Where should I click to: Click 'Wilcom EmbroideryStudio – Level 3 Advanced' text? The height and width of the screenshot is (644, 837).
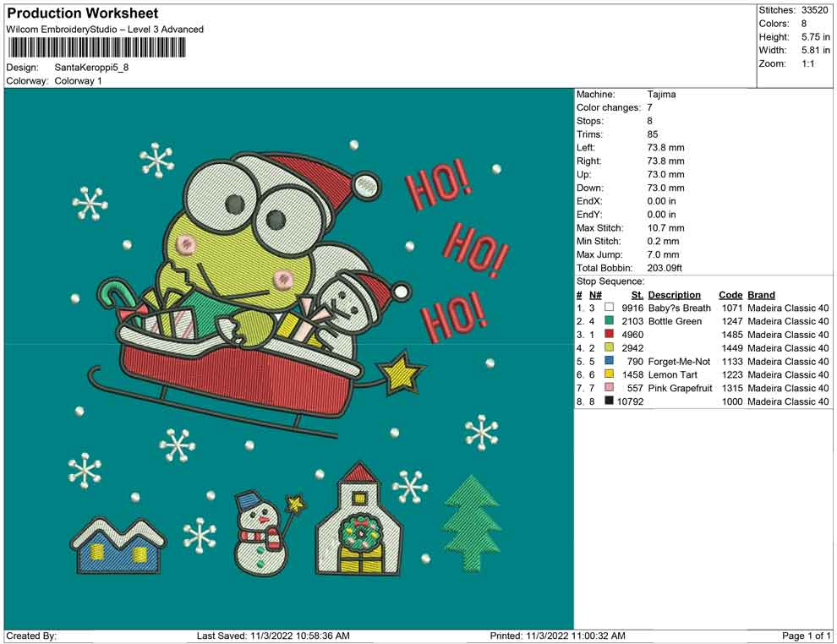click(105, 30)
